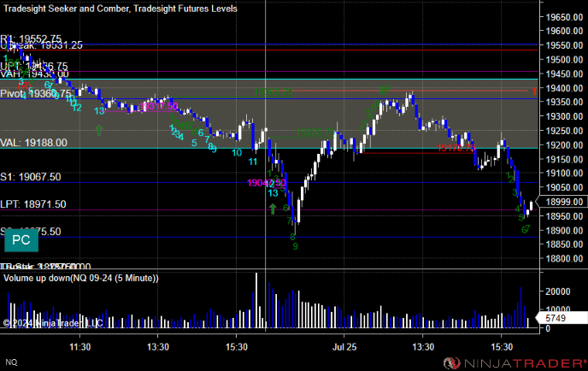Click the VAL: 19188.00 level label
The width and height of the screenshot is (588, 371).
coord(33,143)
